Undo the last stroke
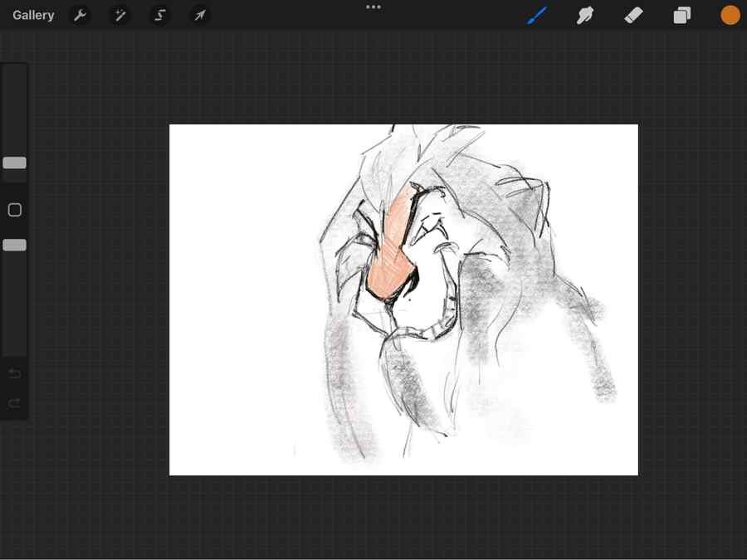Image resolution: width=747 pixels, height=560 pixels. click(x=15, y=373)
